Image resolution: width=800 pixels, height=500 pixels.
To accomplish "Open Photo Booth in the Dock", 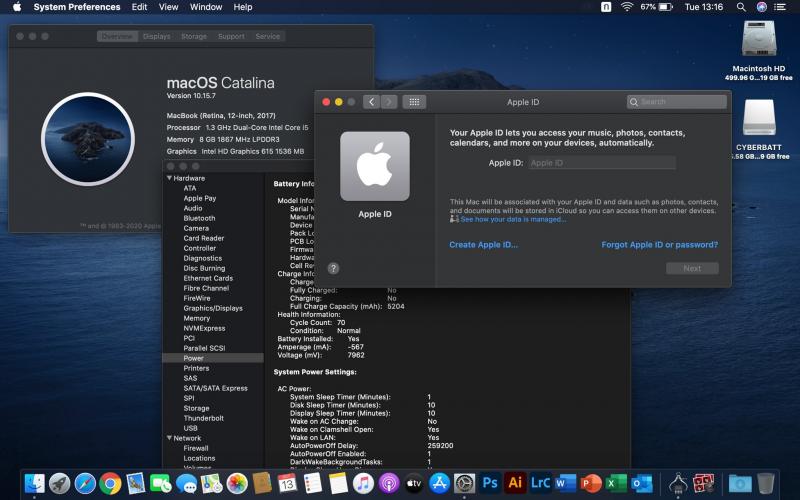I will click(x=704, y=483).
